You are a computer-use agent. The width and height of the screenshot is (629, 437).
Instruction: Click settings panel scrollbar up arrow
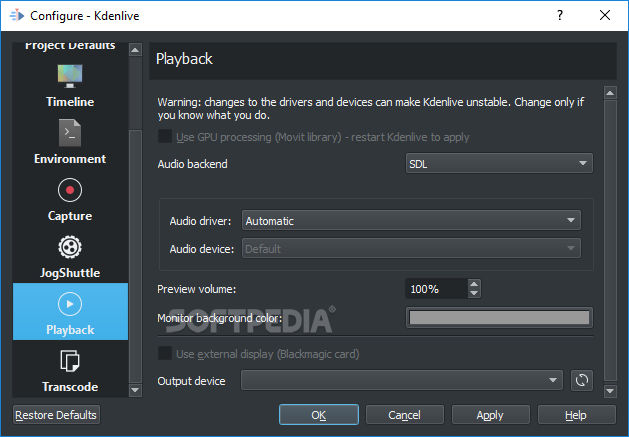tap(610, 93)
